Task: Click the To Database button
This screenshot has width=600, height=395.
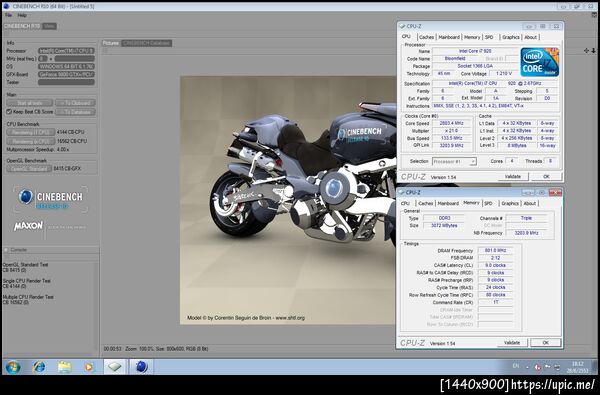Action: click(75, 112)
